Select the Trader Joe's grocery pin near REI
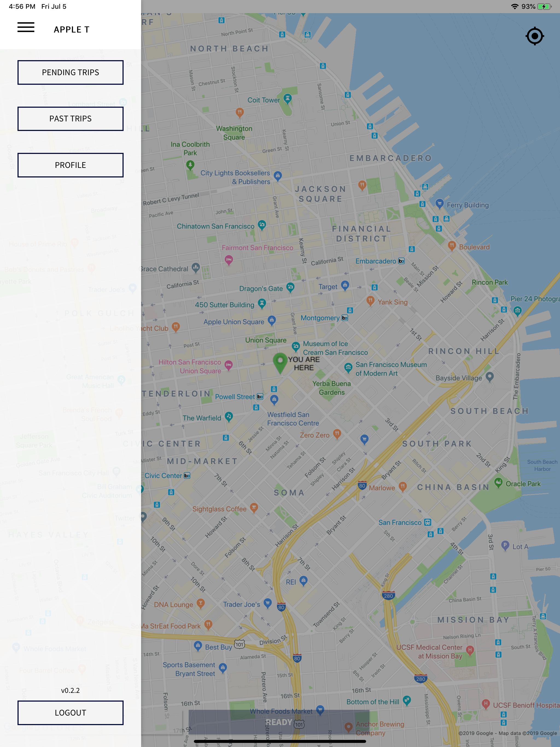The image size is (560, 747). click(x=267, y=603)
